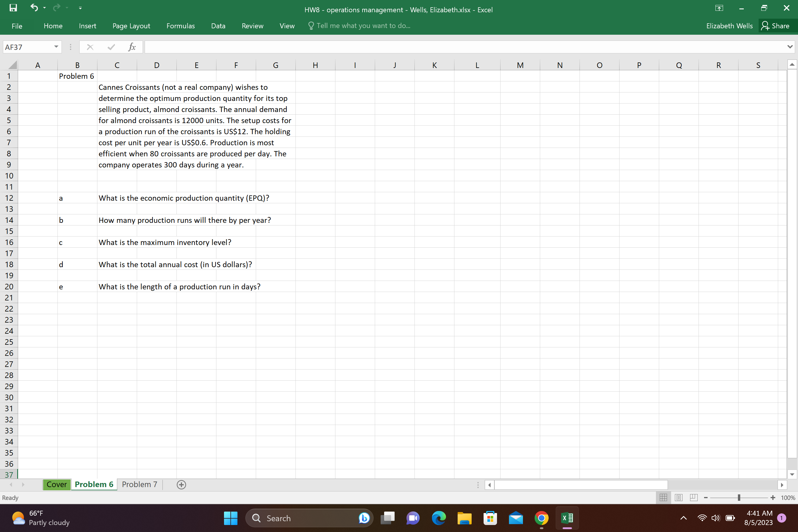798x532 pixels.
Task: Switch to Page Break Preview view
Action: (x=694, y=498)
